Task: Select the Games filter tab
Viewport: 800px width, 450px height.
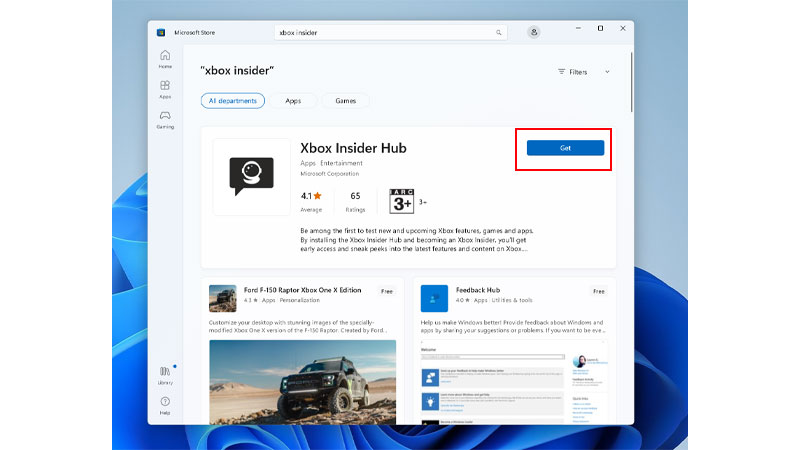Action: (x=345, y=101)
